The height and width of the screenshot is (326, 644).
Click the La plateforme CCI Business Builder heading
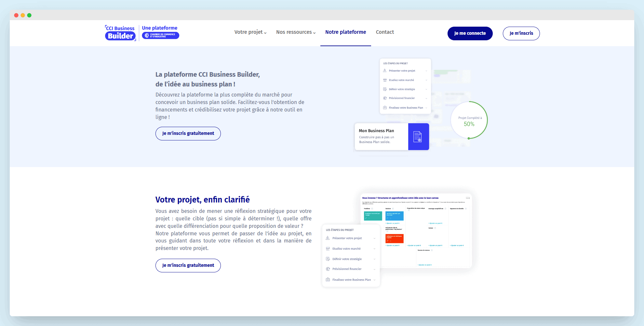208,79
